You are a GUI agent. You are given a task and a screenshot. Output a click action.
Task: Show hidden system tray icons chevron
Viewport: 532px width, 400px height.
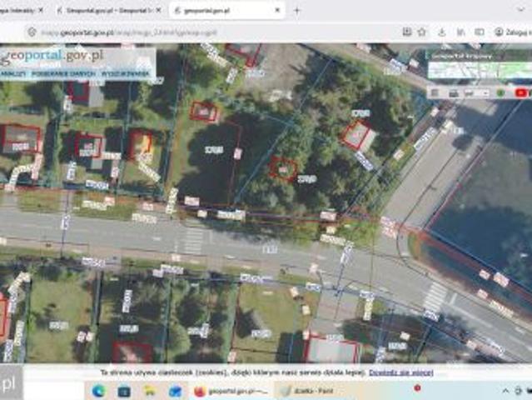[x=505, y=391]
